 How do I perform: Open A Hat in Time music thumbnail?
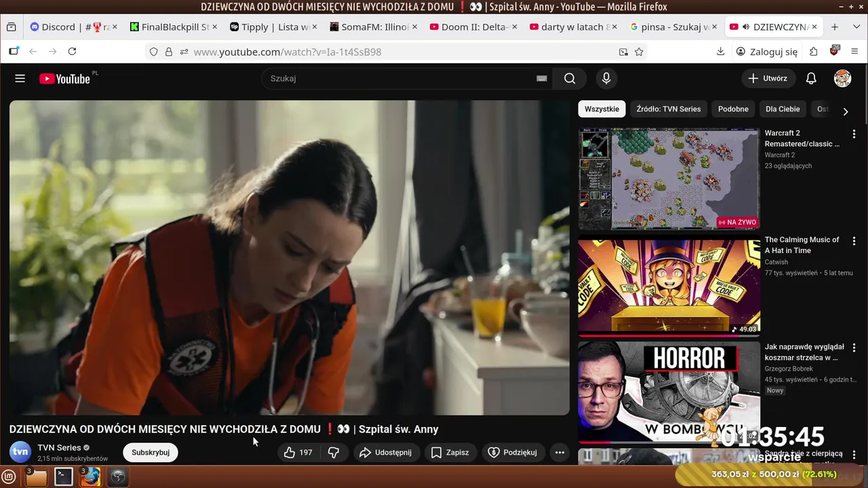(x=669, y=286)
